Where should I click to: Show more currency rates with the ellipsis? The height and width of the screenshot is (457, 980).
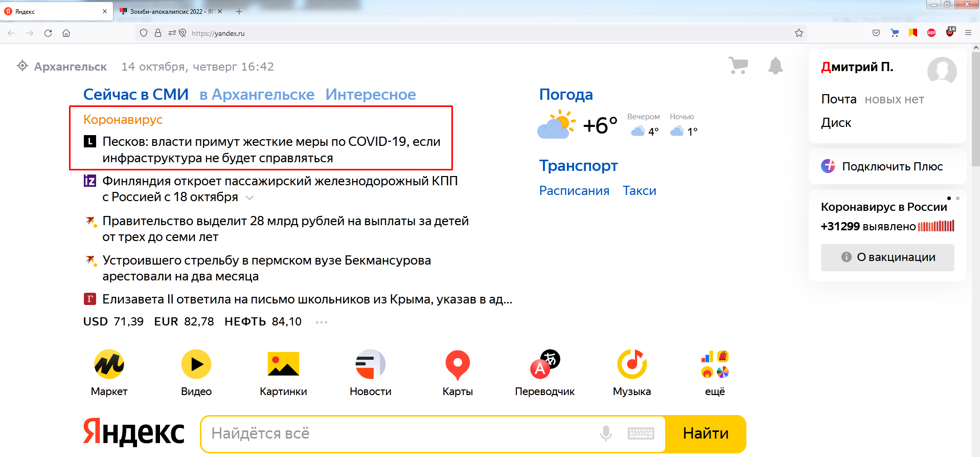coord(322,322)
